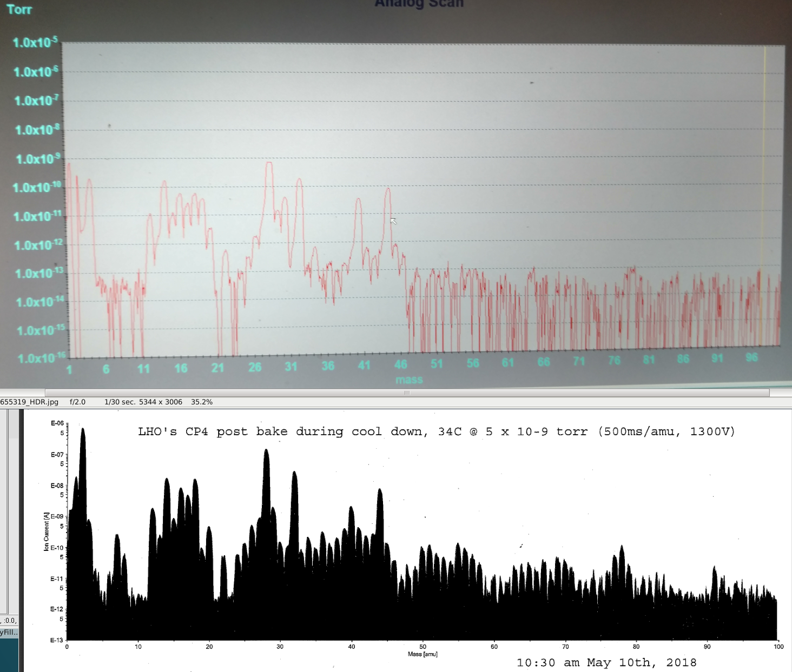
Task: Click the Torr unit label
Action: [19, 10]
